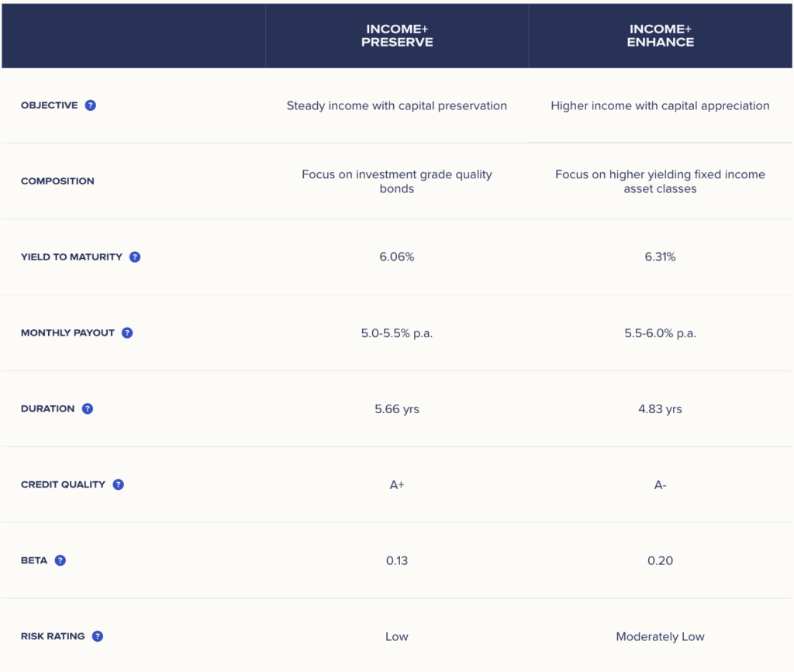Image resolution: width=794 pixels, height=672 pixels.
Task: Click the question mark beside Monthly Payout
Action: (x=127, y=333)
